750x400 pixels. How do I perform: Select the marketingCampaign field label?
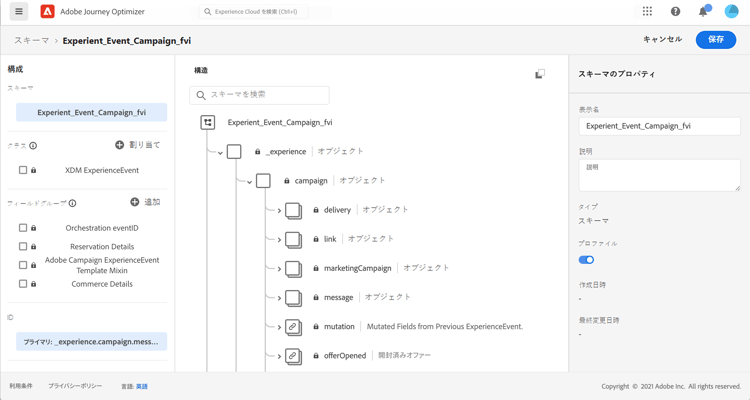tap(357, 268)
